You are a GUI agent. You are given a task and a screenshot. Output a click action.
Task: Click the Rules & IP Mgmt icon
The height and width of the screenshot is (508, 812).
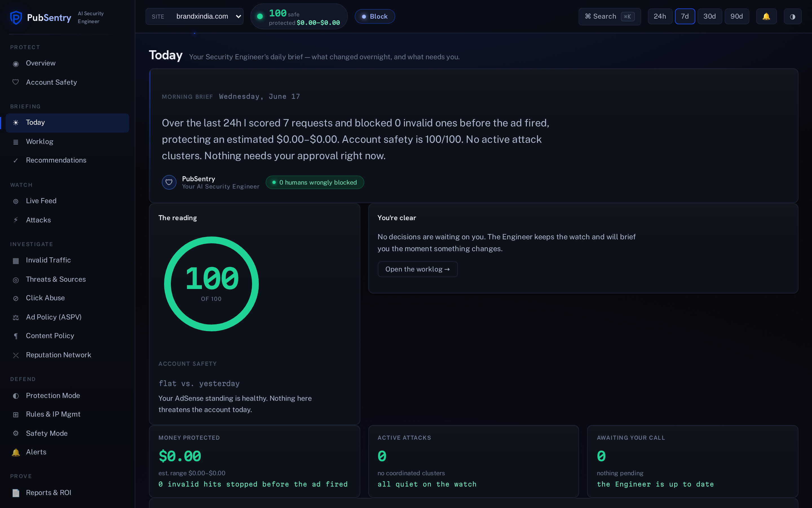pos(16,415)
